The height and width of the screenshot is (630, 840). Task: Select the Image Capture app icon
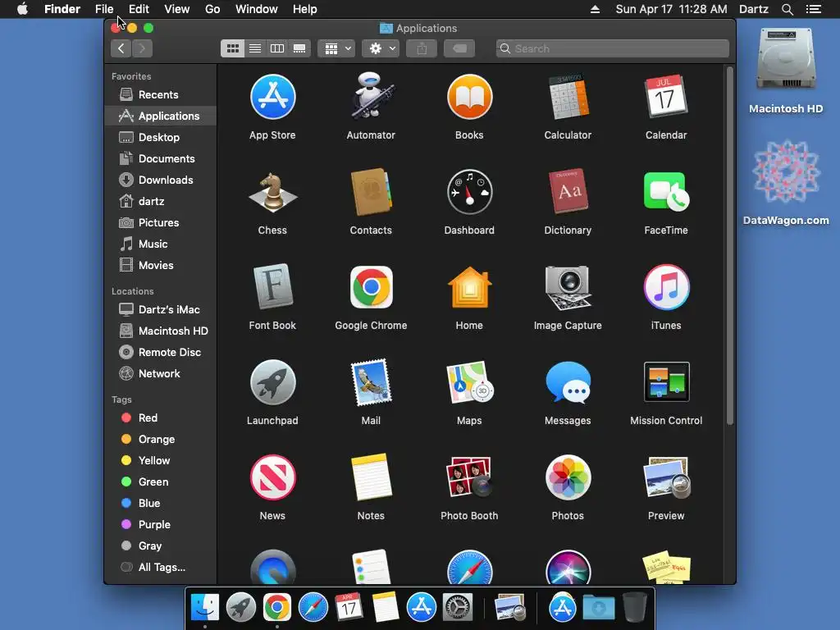(568, 287)
